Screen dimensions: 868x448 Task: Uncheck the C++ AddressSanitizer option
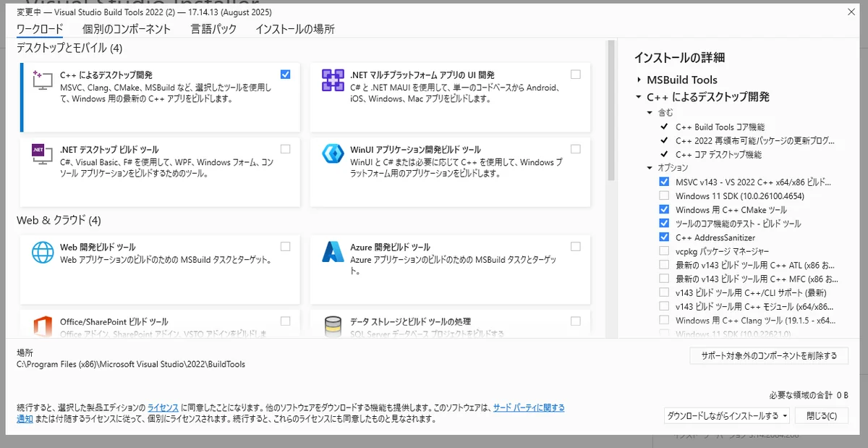pyautogui.click(x=664, y=237)
